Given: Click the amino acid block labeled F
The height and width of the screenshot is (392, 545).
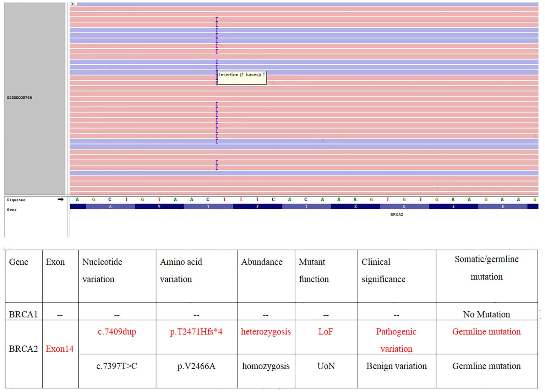Looking at the screenshot, I should (x=257, y=207).
